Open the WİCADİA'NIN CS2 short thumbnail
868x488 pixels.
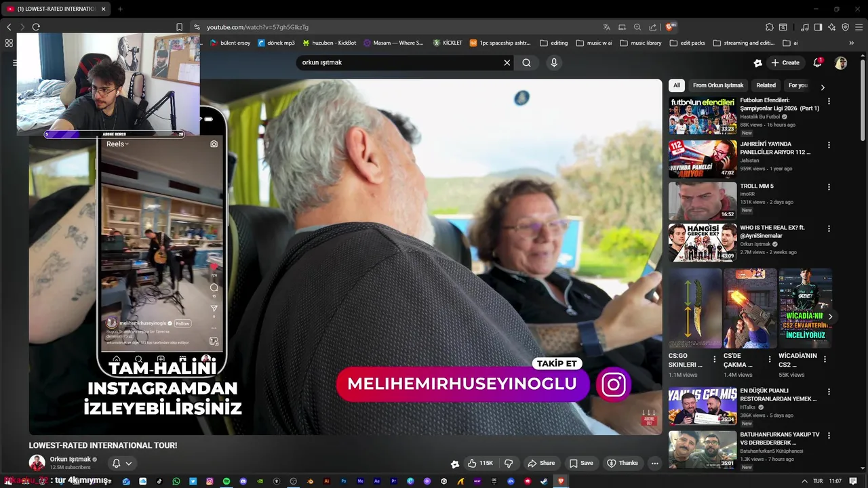point(805,308)
